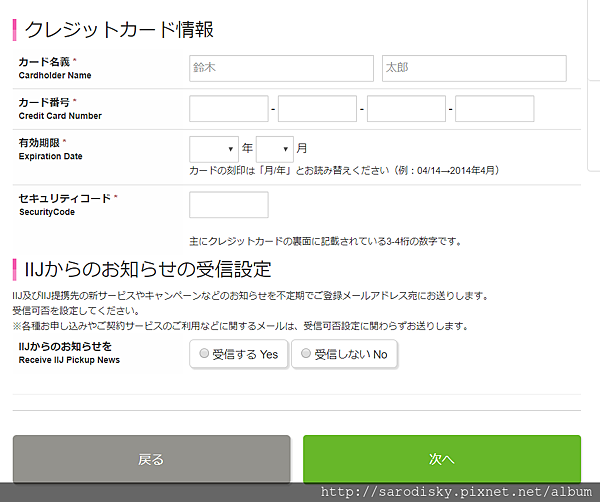
Task: Select 受信する Yes radio button
Action: (x=204, y=353)
